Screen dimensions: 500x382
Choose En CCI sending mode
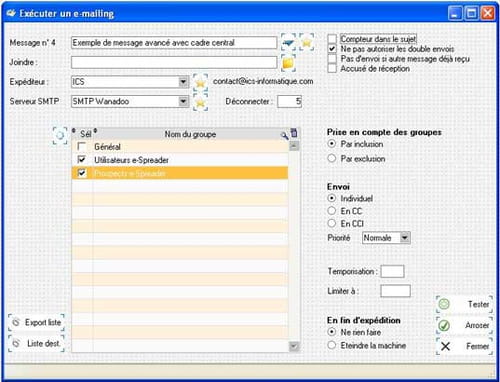click(332, 223)
